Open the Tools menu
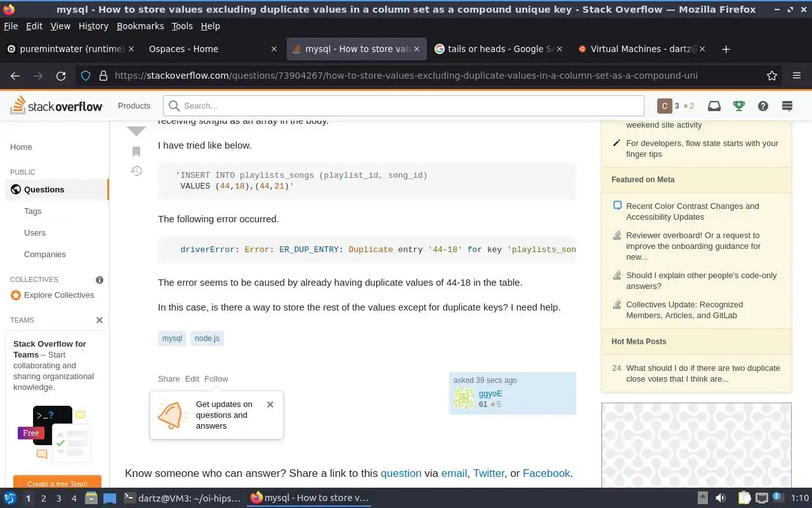The width and height of the screenshot is (812, 508). pyautogui.click(x=182, y=26)
